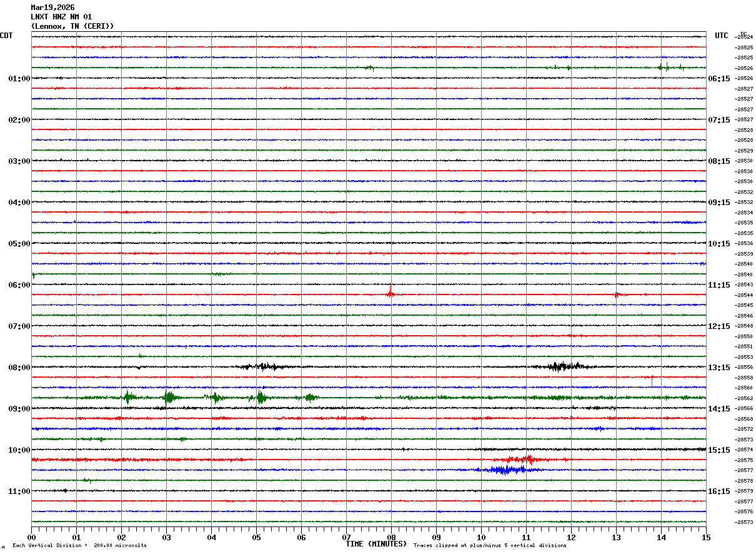Select the 10:00 CDT row label
The height and width of the screenshot is (554, 756).
[x=19, y=450]
